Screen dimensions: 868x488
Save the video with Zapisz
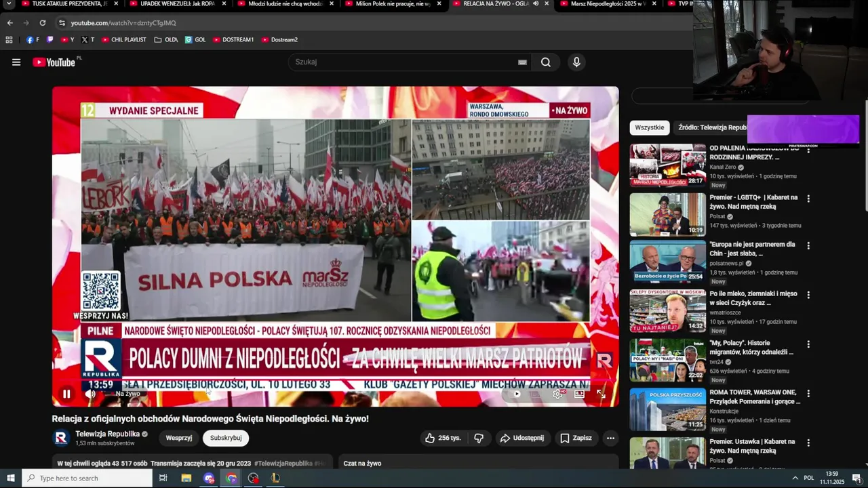(576, 438)
